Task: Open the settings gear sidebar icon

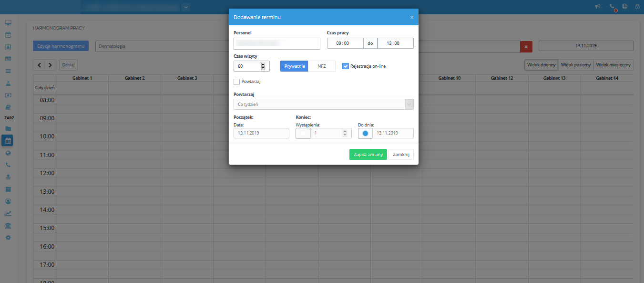Action: point(8,237)
